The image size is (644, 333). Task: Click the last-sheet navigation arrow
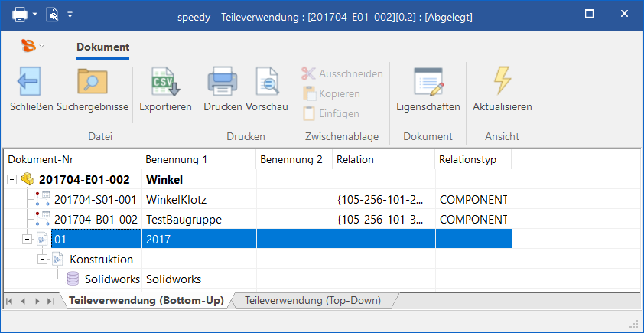click(x=50, y=302)
